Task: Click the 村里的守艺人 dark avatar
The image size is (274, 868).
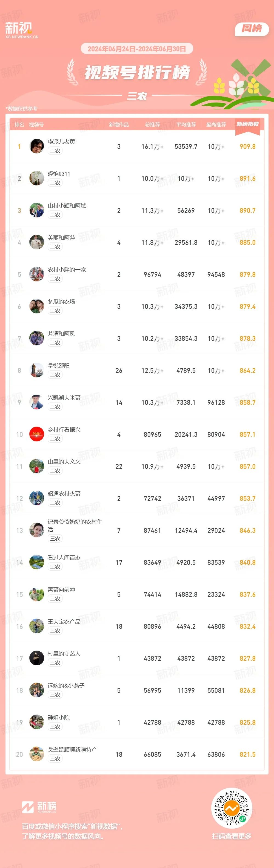Action: click(36, 658)
